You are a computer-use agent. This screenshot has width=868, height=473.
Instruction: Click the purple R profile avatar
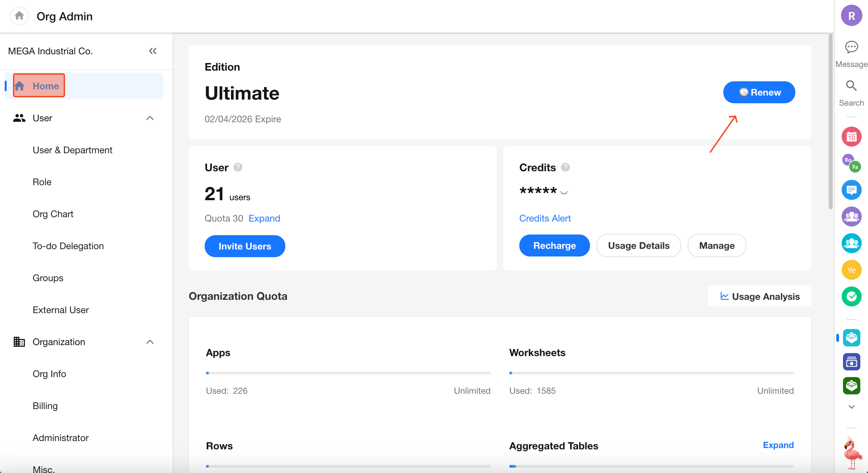click(x=851, y=16)
